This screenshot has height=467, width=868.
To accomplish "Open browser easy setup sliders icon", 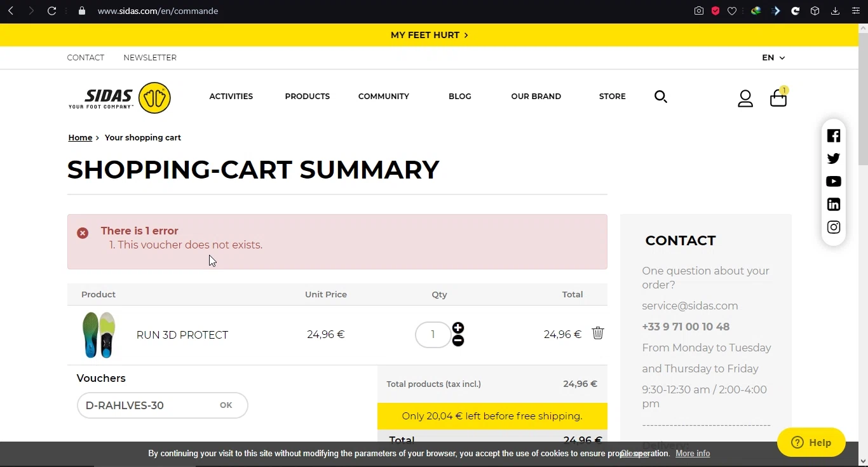I will pos(855,11).
